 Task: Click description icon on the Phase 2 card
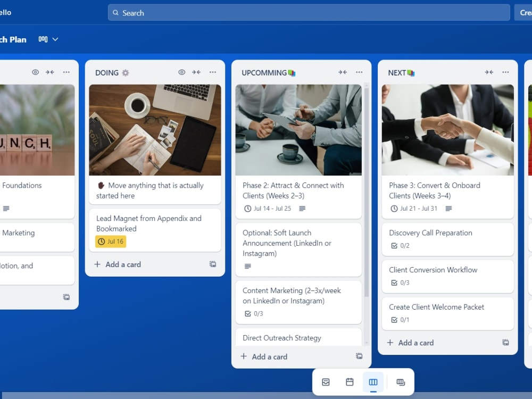click(302, 209)
